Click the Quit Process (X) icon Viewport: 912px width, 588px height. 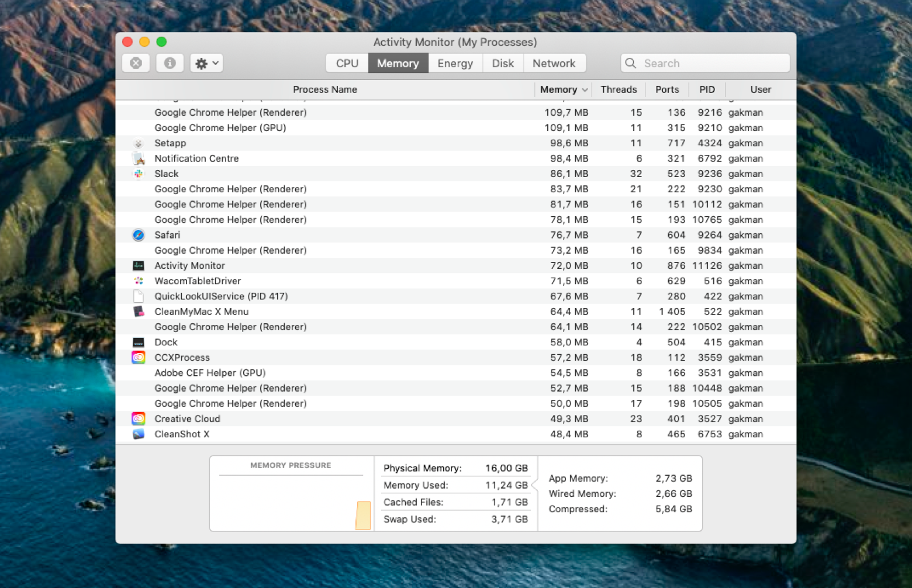(136, 63)
